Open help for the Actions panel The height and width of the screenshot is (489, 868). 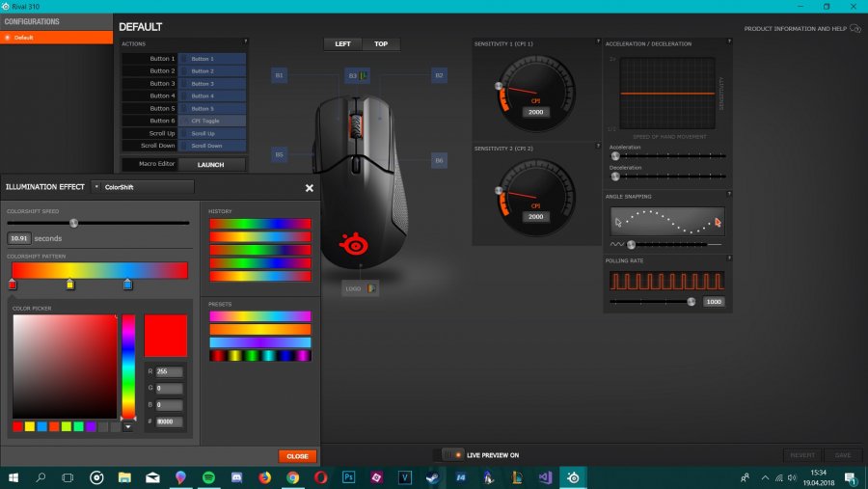tap(245, 41)
